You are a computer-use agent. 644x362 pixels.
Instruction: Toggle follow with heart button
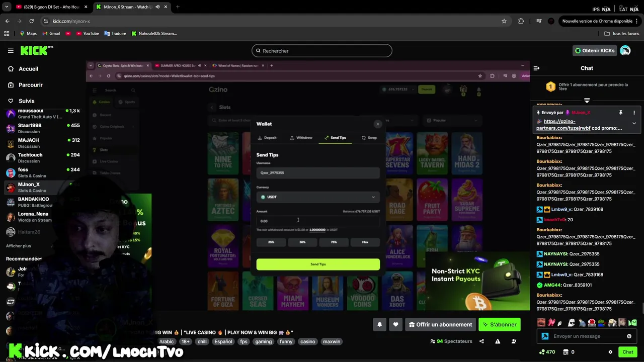tap(395, 325)
